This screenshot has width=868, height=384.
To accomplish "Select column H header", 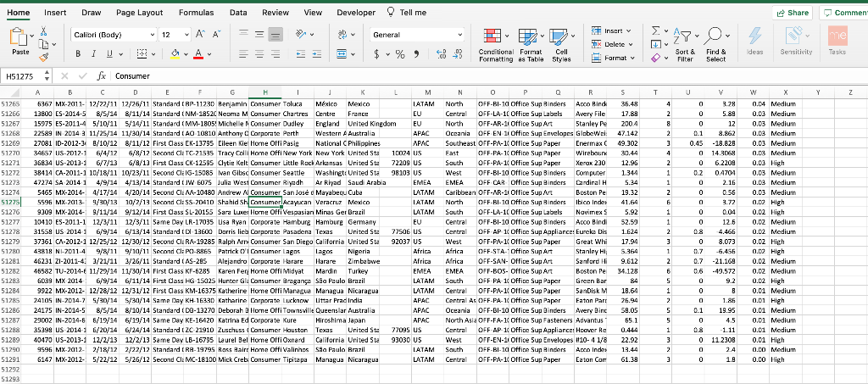I will (x=265, y=92).
